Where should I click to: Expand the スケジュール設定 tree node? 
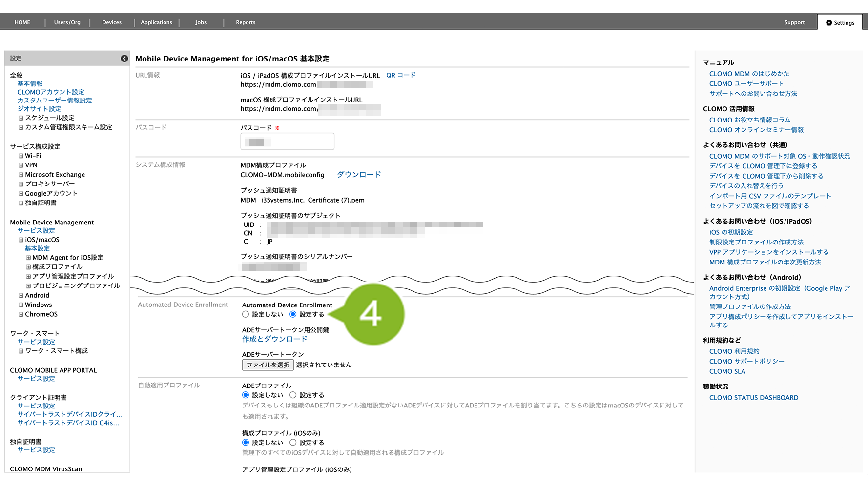(x=21, y=118)
